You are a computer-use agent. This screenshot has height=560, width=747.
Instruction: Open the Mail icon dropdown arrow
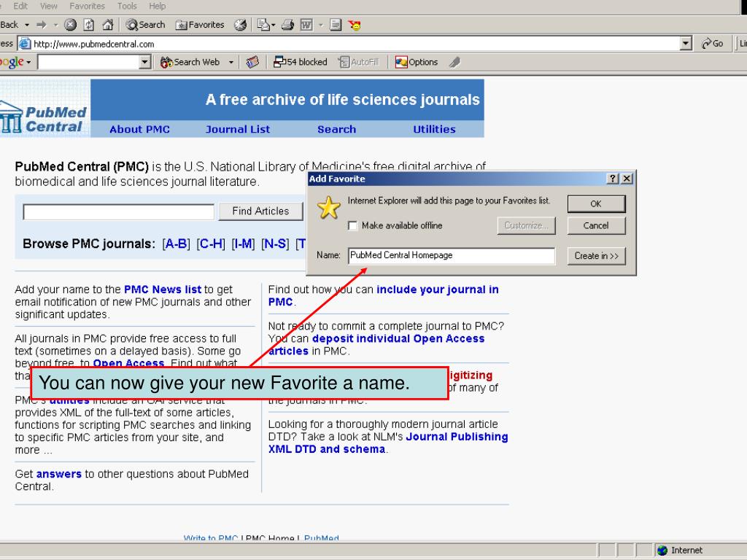click(x=273, y=25)
